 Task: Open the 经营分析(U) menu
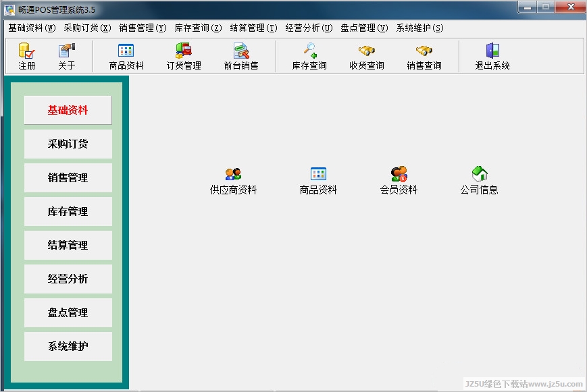tap(309, 28)
